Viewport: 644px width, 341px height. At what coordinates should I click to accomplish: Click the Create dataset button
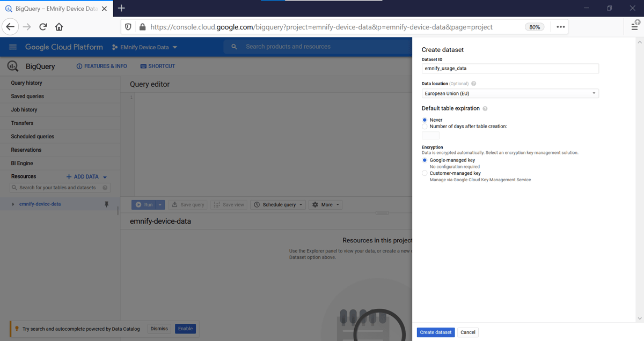(x=436, y=332)
